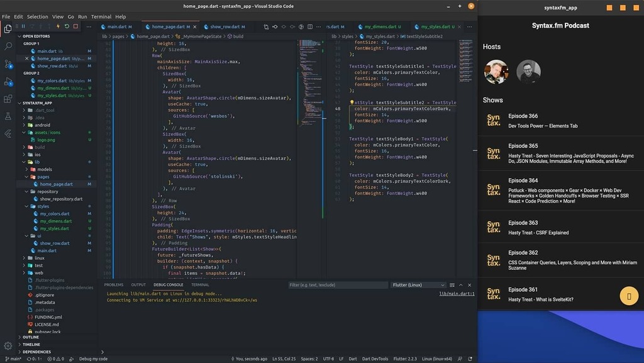Open the Terminal menu
Image resolution: width=644 pixels, height=363 pixels.
coord(101,17)
